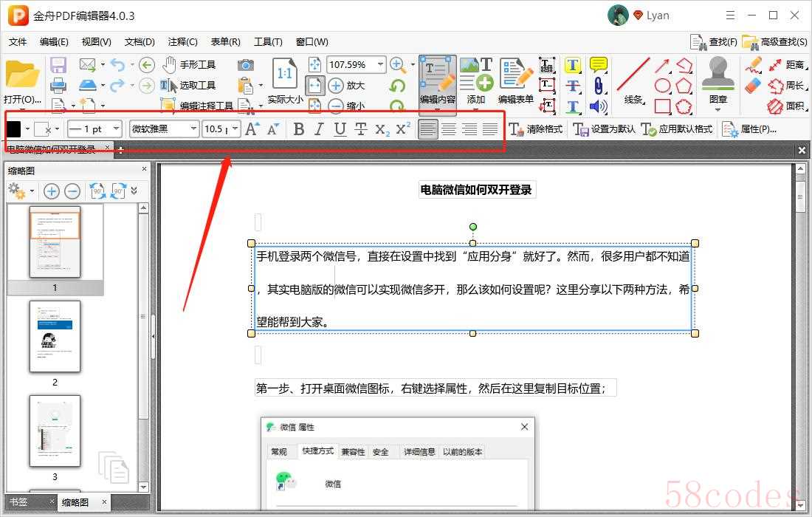
Task: Toggle italic text formatting
Action: click(x=319, y=129)
